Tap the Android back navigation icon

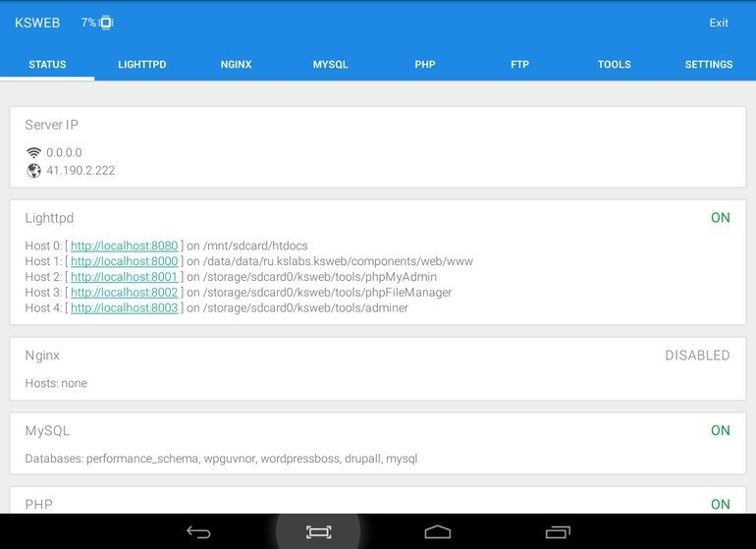(198, 532)
